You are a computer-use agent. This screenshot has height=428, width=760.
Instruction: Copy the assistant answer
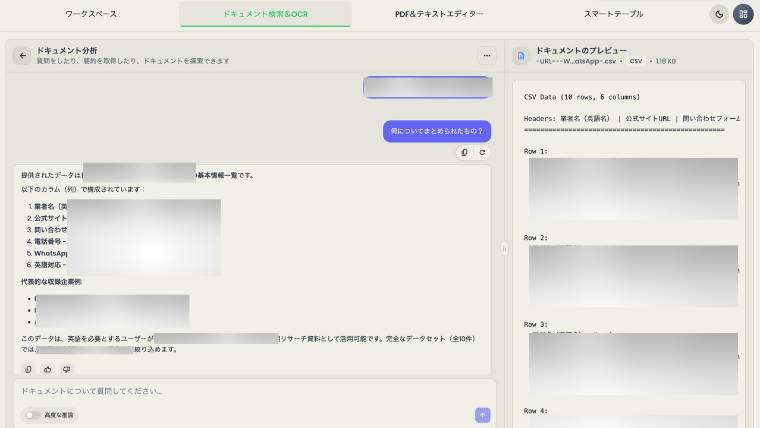click(28, 369)
